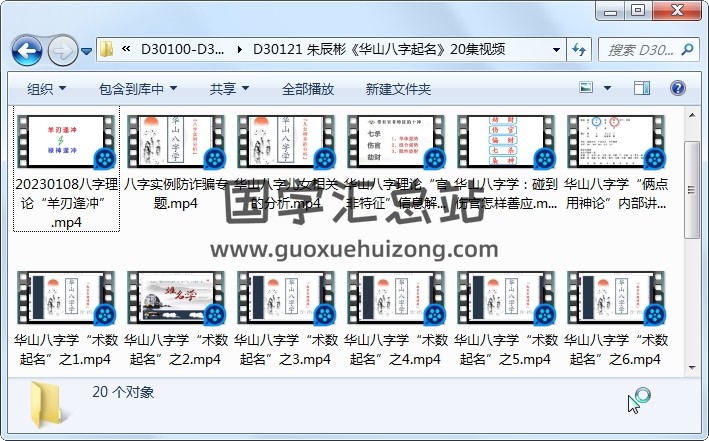Expand the 组织 menu
This screenshot has height=441, width=709.
point(46,89)
